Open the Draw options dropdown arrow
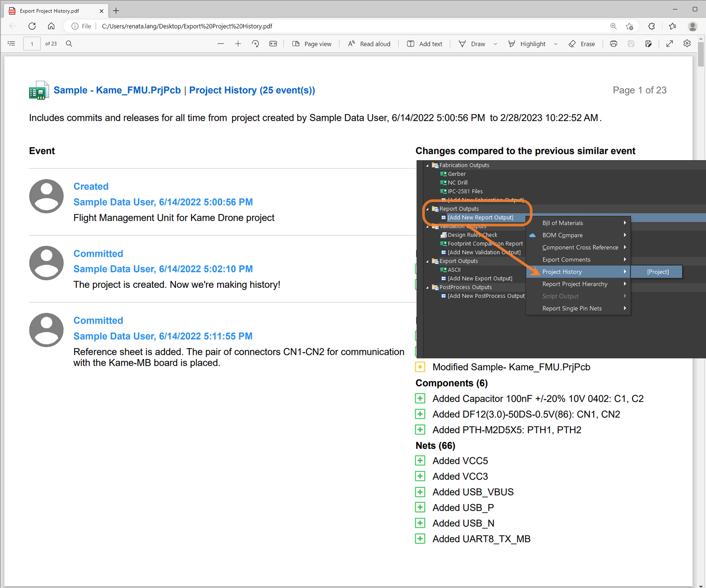Screen dimensions: 706x588 pyautogui.click(x=495, y=44)
